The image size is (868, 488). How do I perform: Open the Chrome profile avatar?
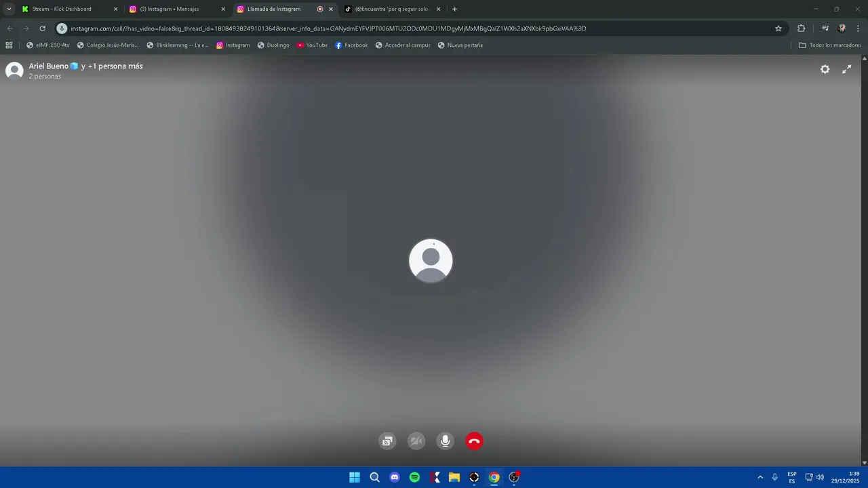842,28
